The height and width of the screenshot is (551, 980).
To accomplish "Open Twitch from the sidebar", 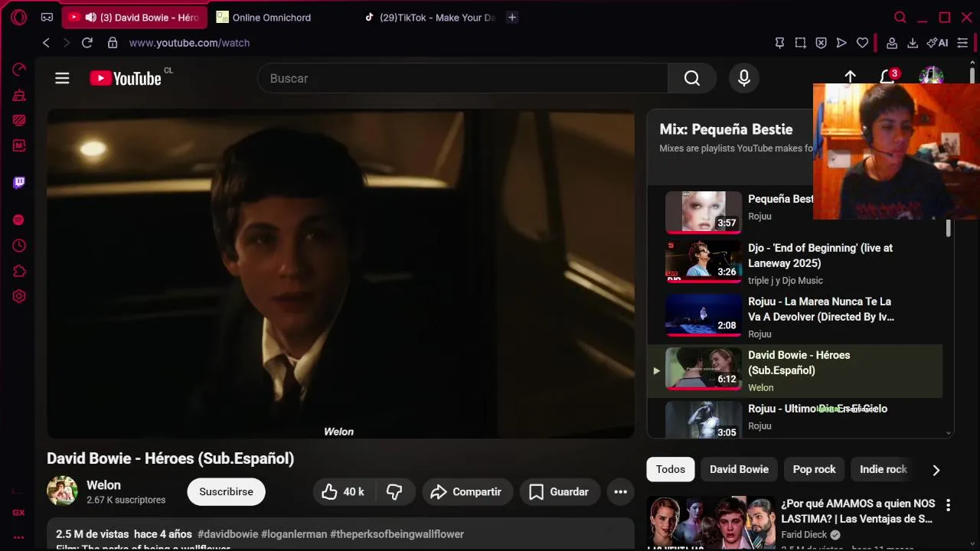I will tap(19, 182).
